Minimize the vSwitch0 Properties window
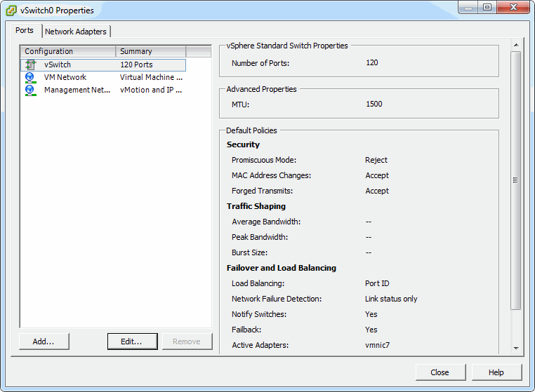 468,7
